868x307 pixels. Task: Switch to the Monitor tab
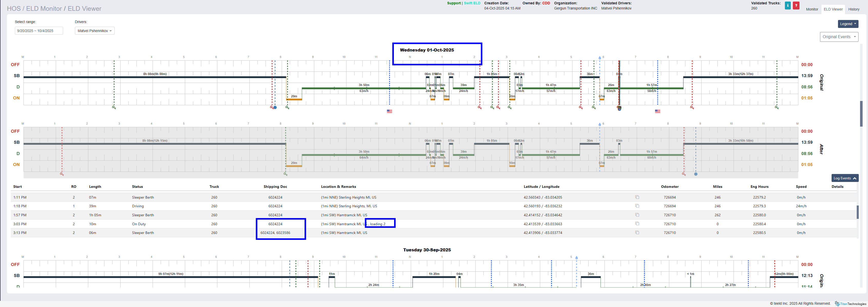(812, 9)
